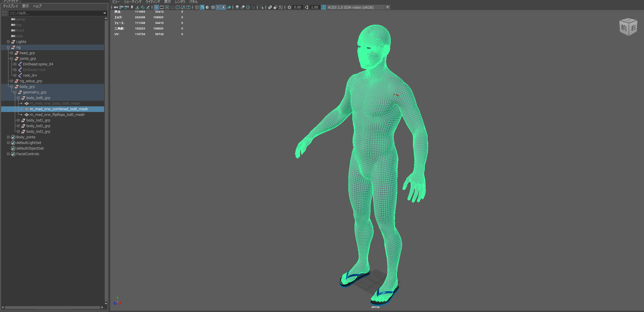Screen dimensions: 644x312
Task: Toggle the viewport grid display icon
Action: coord(156,7)
